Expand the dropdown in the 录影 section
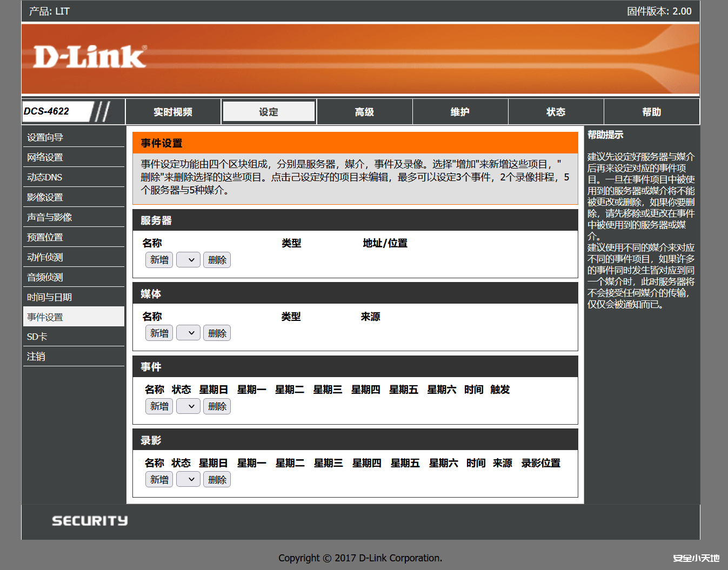 click(x=188, y=479)
